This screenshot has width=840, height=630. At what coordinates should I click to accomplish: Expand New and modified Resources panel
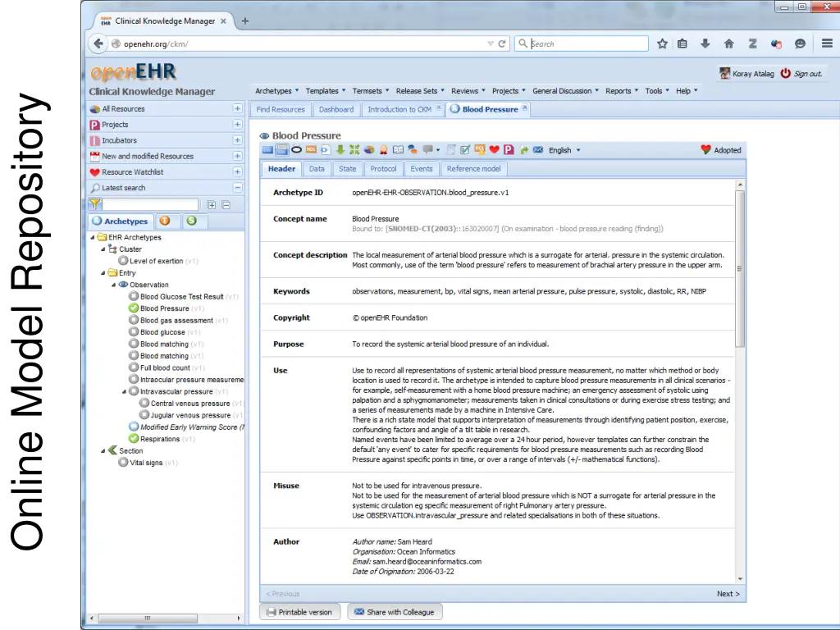[x=237, y=156]
